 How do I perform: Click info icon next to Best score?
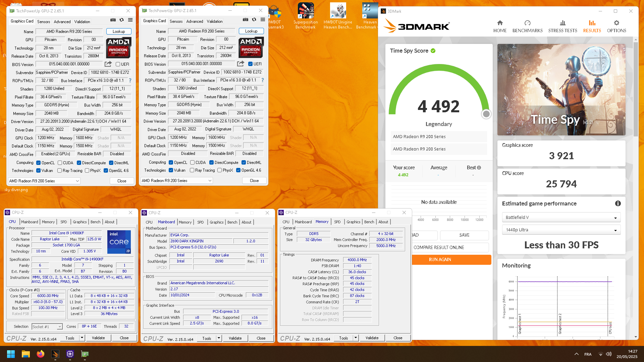[479, 168]
